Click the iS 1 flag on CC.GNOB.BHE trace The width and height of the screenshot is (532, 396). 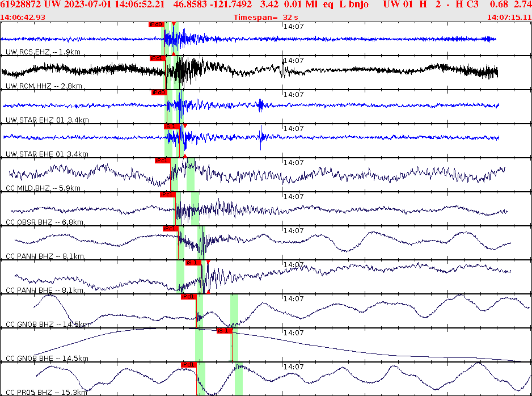(x=223, y=330)
